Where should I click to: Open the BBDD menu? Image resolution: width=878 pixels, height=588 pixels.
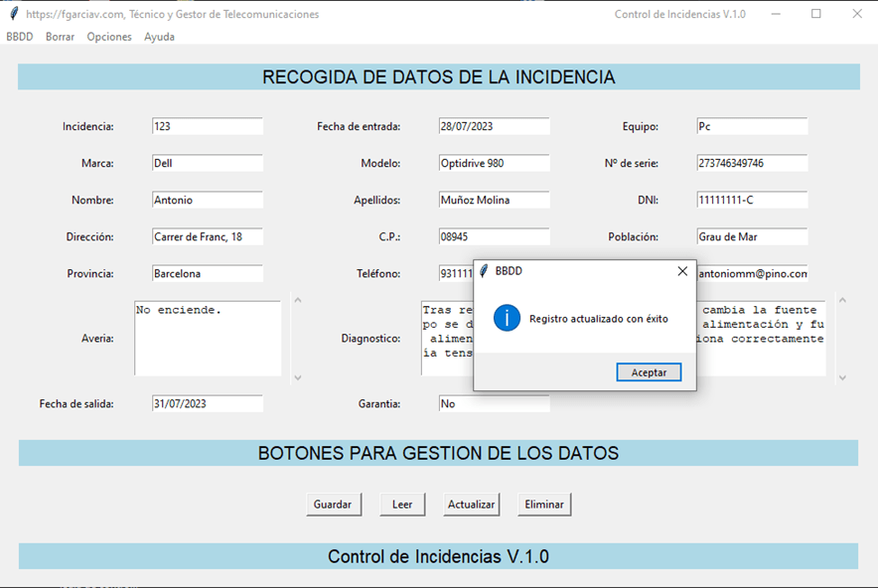pos(19,37)
